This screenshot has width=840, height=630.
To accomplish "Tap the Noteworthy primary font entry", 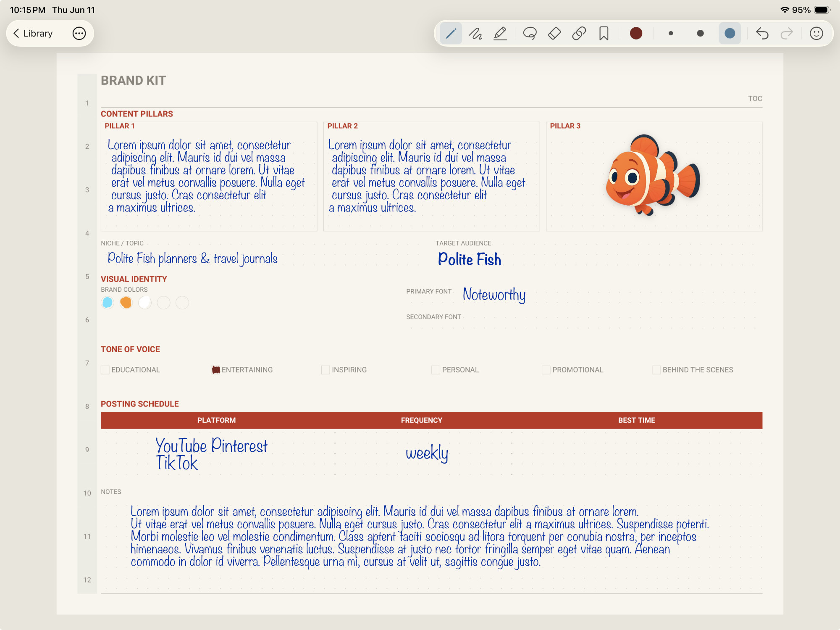I will coord(494,295).
